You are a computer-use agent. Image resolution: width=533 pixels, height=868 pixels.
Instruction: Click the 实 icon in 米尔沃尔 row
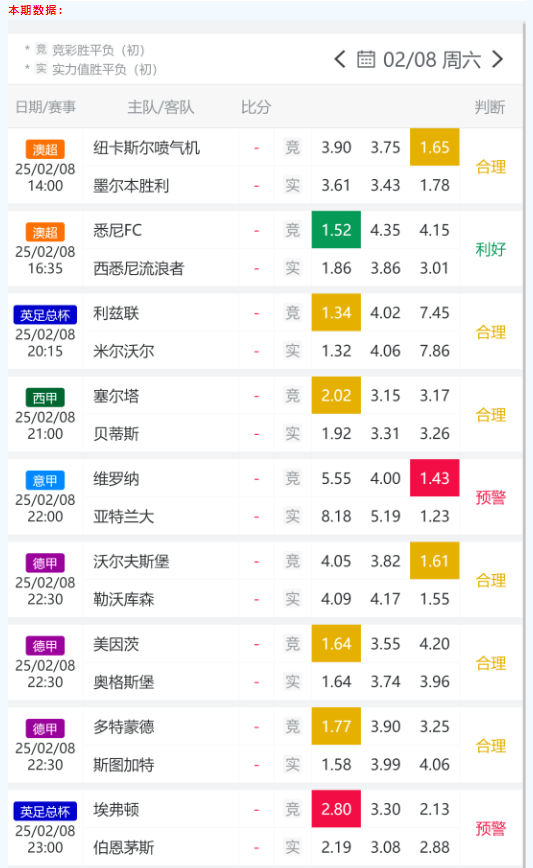(292, 351)
